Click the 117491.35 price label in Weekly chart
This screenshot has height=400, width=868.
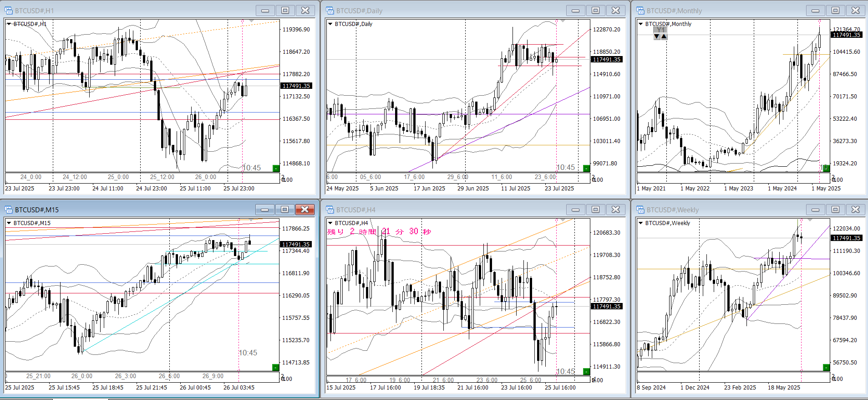point(846,238)
